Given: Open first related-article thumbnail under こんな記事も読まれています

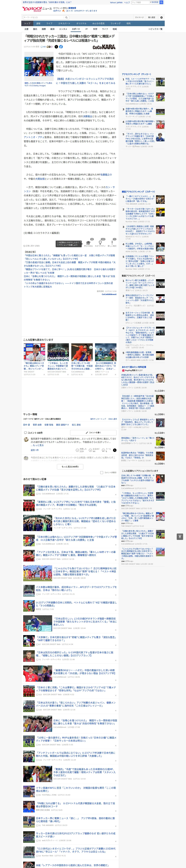Looking at the screenshot, I should point(34,352).
